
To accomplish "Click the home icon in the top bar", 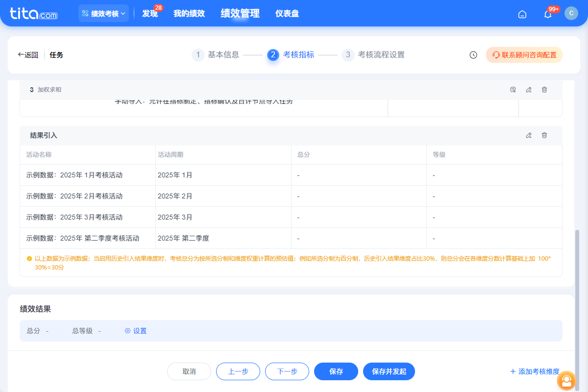I will [522, 14].
